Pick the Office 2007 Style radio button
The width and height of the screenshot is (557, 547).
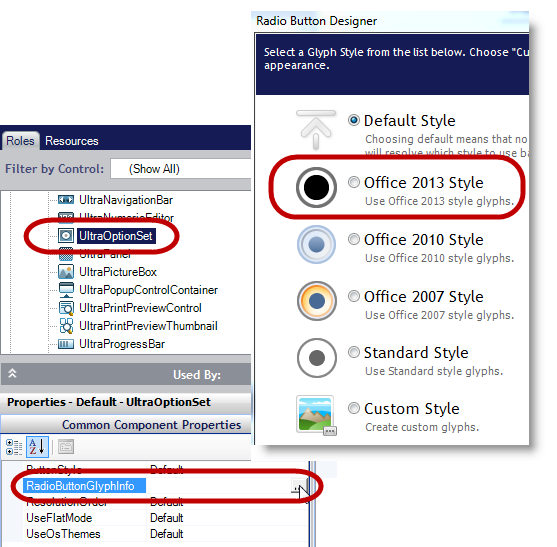pyautogui.click(x=353, y=296)
